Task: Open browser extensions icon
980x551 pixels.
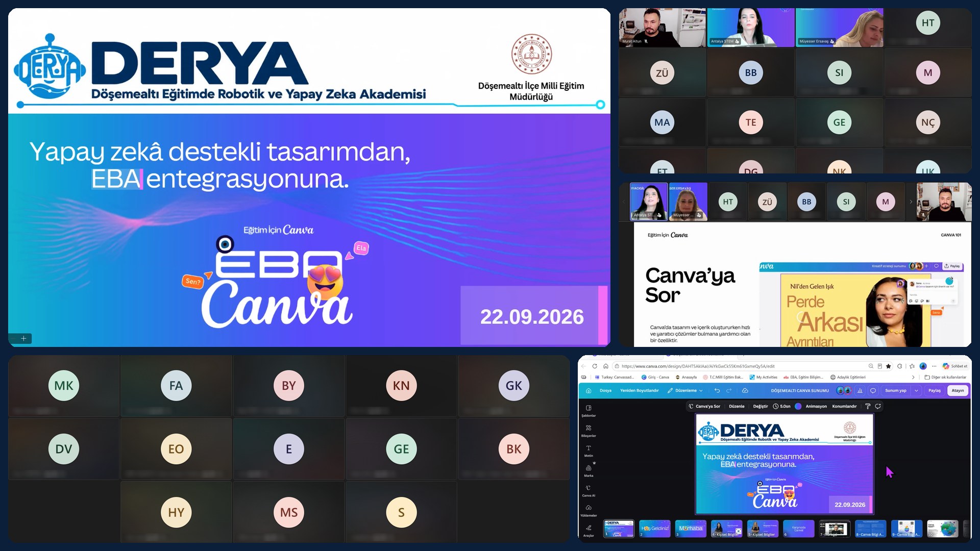Action: (x=900, y=366)
